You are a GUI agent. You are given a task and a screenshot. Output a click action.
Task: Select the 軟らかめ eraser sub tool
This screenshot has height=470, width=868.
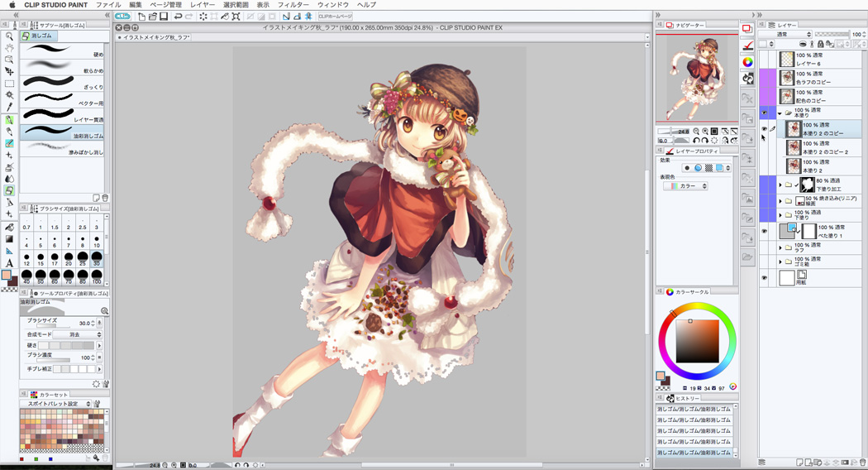[x=62, y=67]
